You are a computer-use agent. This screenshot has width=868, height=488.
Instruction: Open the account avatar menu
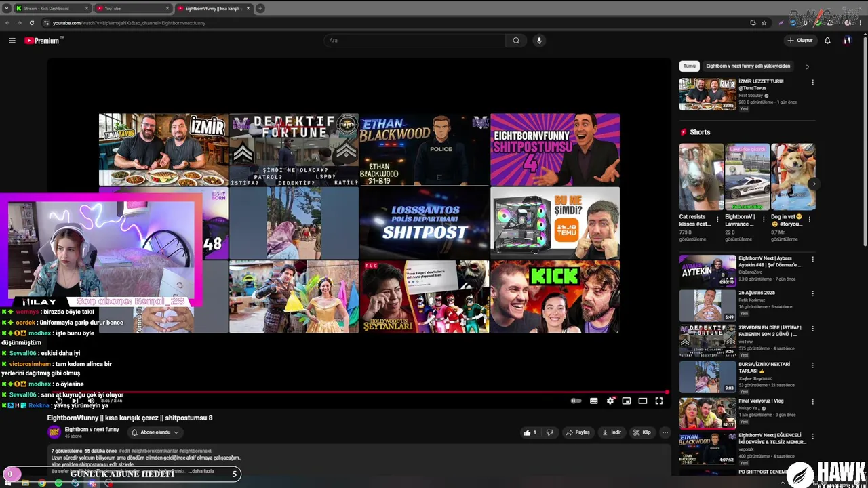[847, 41]
